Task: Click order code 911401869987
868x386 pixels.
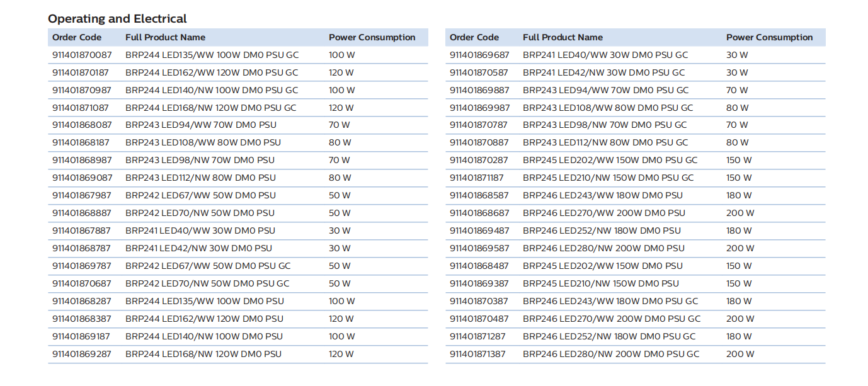Action: coord(479,108)
